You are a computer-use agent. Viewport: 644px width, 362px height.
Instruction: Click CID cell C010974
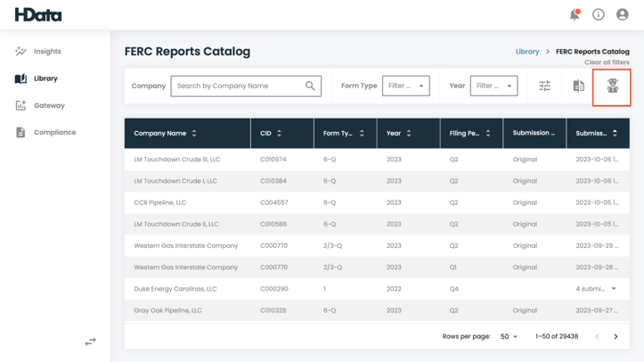(273, 160)
